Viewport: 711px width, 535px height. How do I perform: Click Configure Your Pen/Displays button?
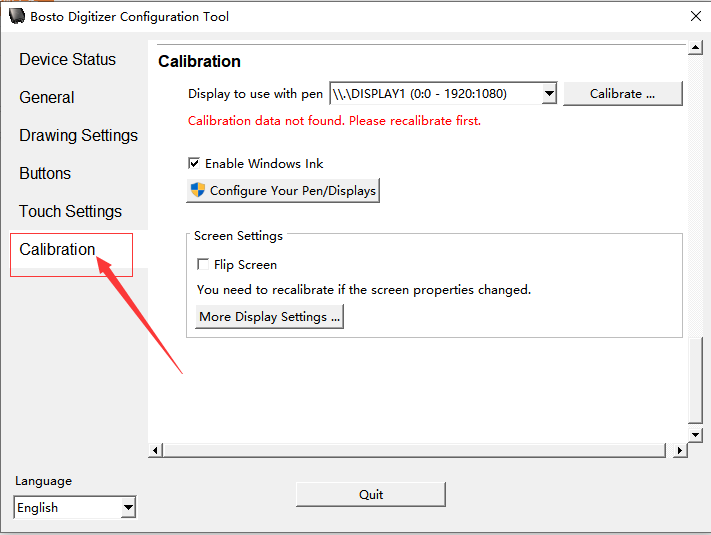point(283,190)
